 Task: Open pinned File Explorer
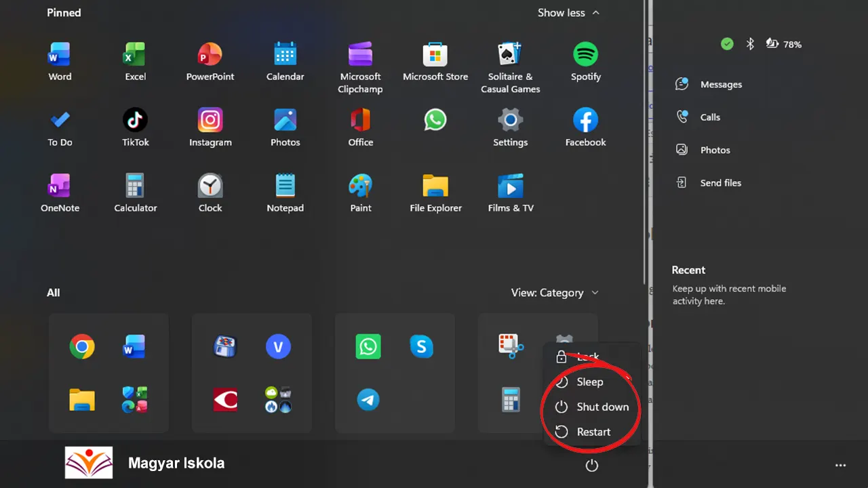435,193
